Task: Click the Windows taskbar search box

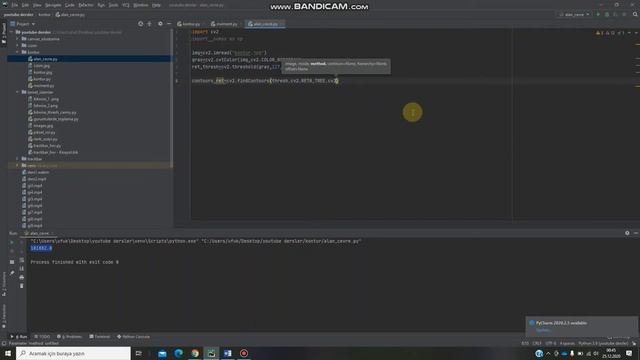Action: coord(73,353)
